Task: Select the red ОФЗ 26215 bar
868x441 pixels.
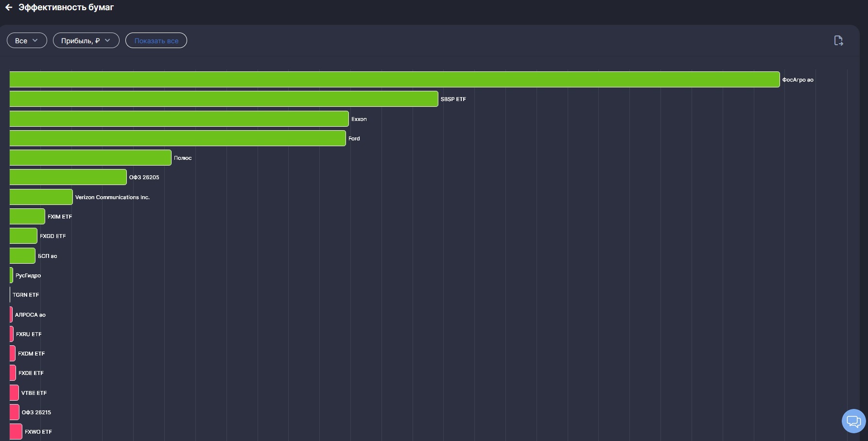Action: (15, 412)
